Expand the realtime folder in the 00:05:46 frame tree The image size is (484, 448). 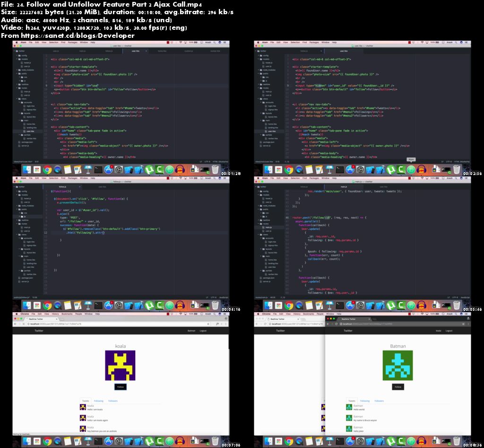(265, 220)
